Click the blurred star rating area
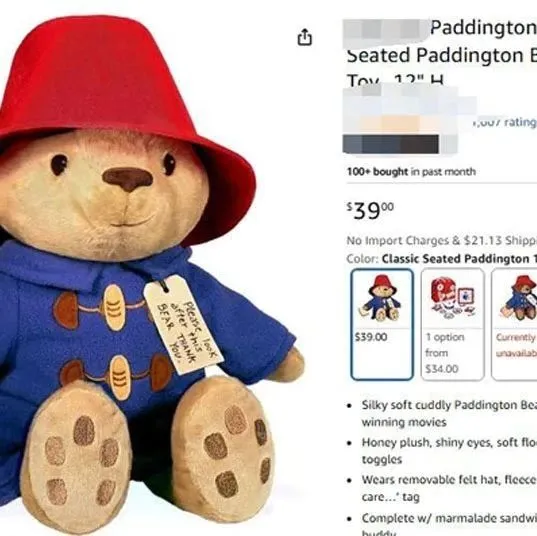Screen dimensions: 537x536 (x=400, y=118)
